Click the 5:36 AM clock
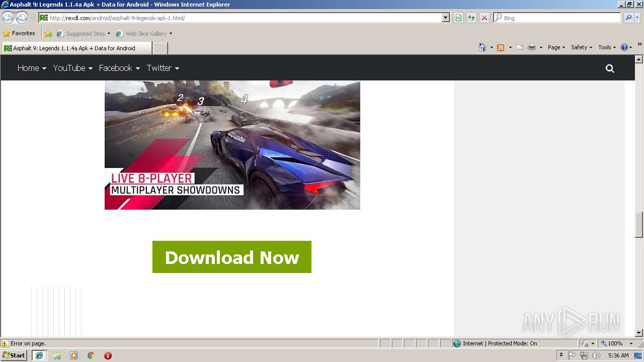The image size is (644, 362). click(618, 355)
